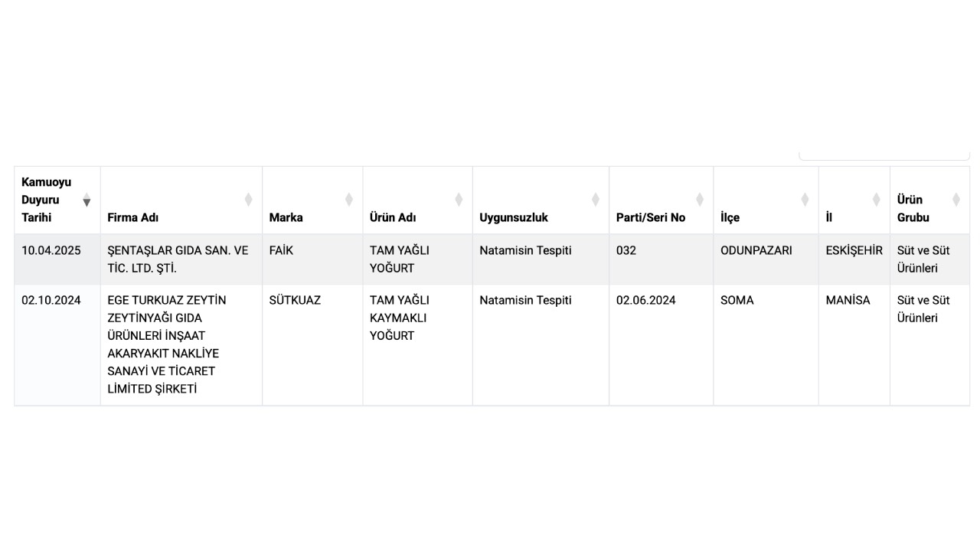Click the search field above the table
Viewport: 980px width, 551px height.
(884, 155)
